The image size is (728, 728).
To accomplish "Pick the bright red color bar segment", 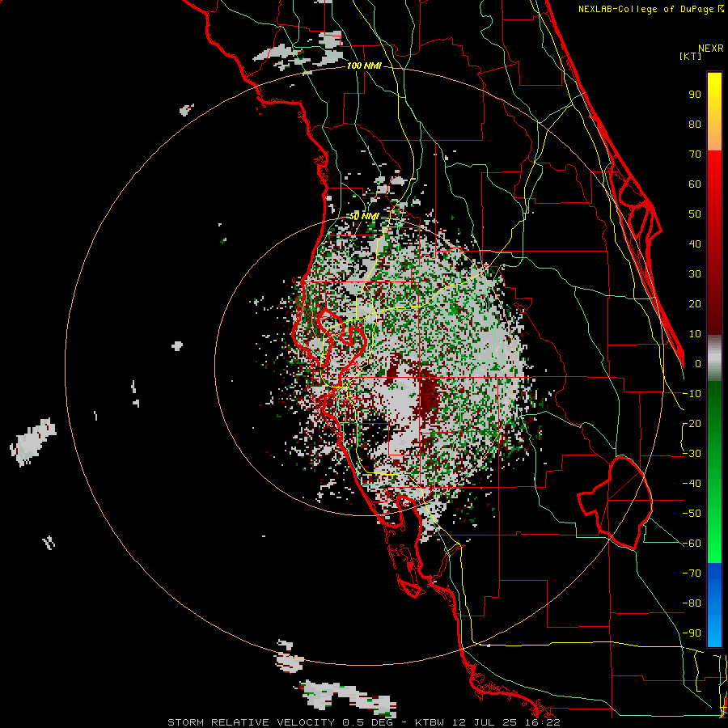I will point(714,171).
